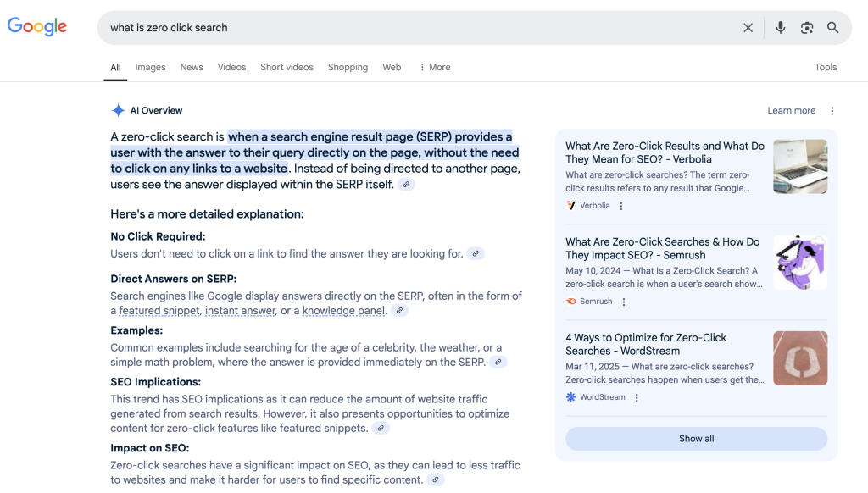Open three-dot menu next to Semrush
The height and width of the screenshot is (493, 868).
(x=624, y=302)
